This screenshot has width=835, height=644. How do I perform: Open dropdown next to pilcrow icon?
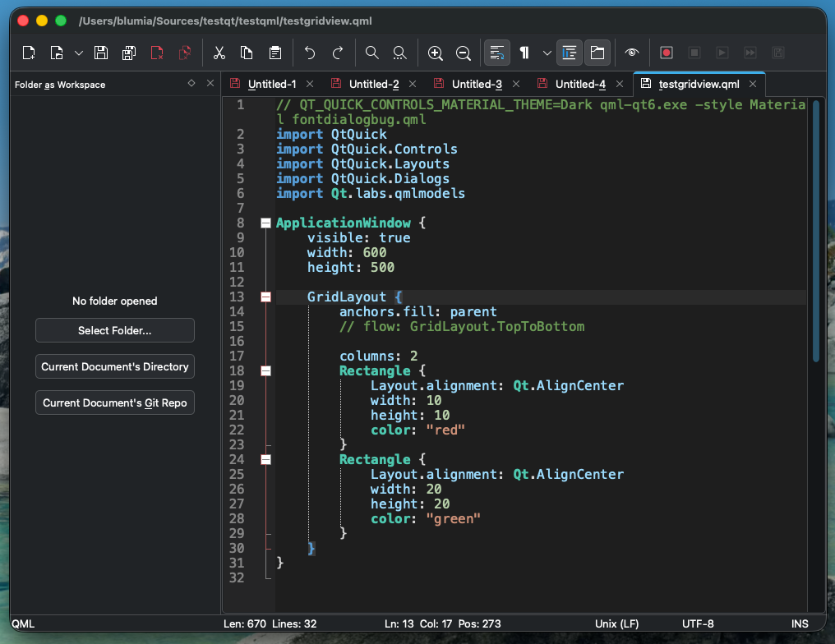[547, 53]
